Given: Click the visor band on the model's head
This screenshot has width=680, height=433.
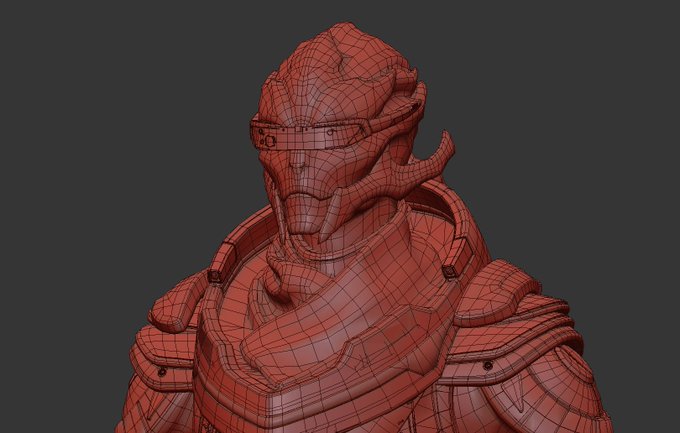Looking at the screenshot, I should [312, 135].
